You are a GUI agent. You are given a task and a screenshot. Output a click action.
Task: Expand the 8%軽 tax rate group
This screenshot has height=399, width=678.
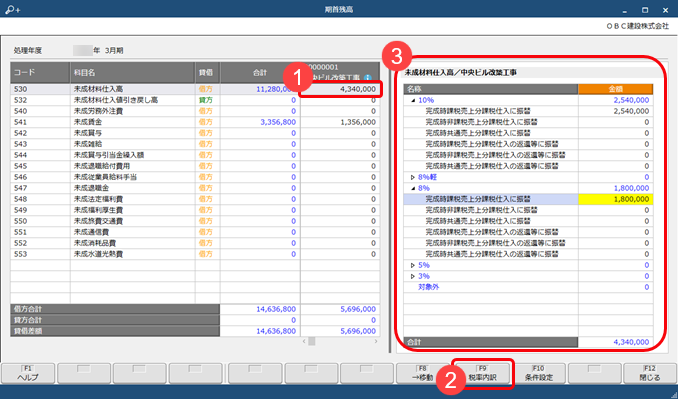[413, 177]
